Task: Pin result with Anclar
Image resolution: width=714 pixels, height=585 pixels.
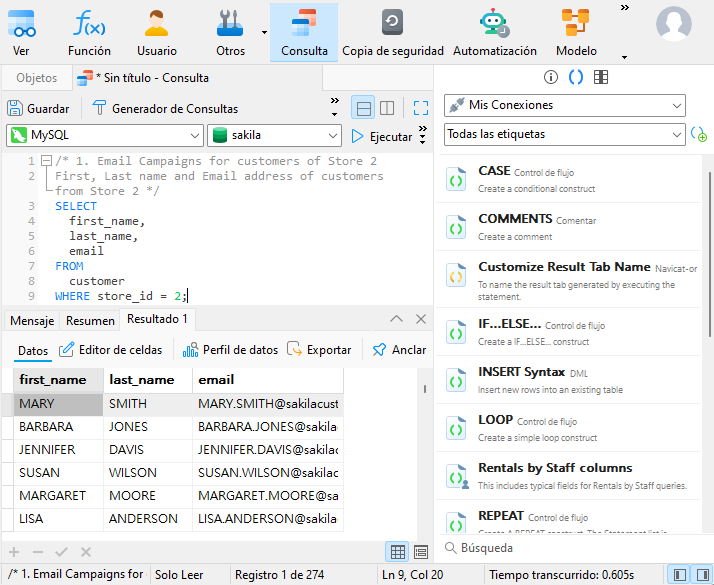Action: click(x=399, y=350)
